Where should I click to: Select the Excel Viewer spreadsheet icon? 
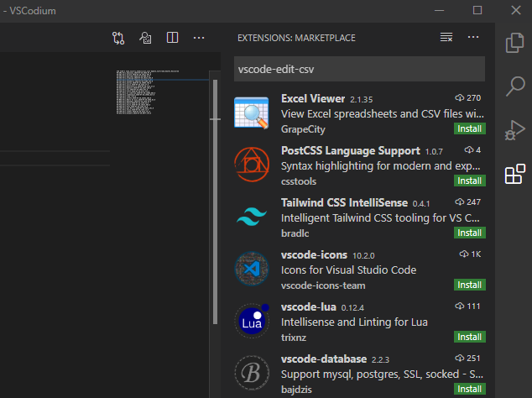tap(252, 113)
